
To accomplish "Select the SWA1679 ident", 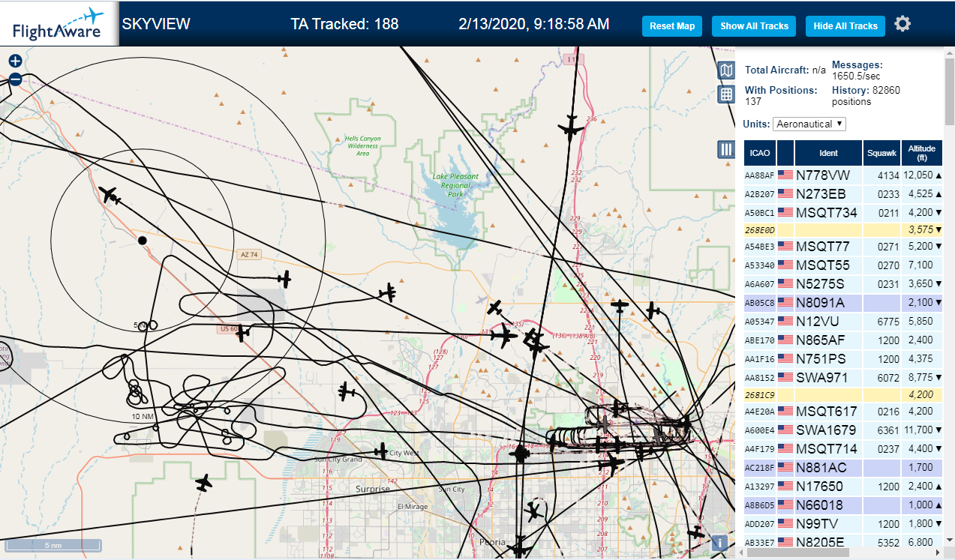I will [x=825, y=430].
